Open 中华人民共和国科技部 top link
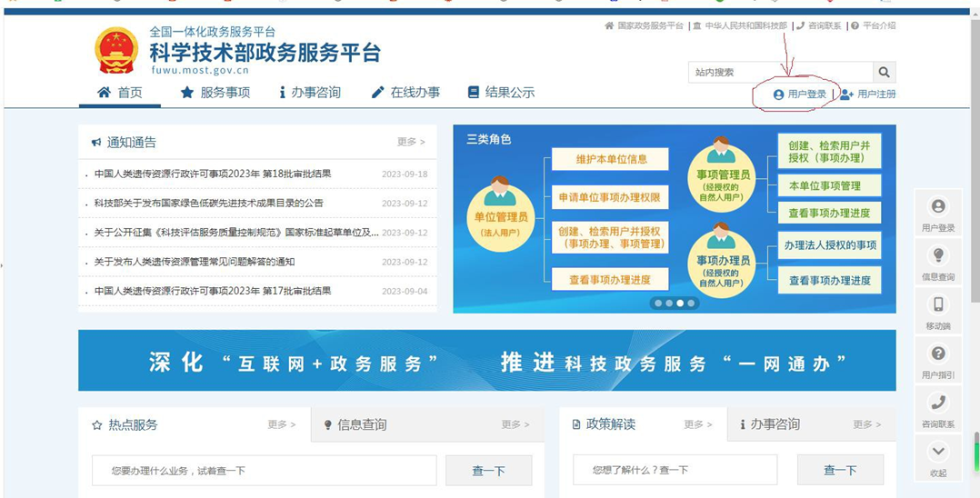 740,26
